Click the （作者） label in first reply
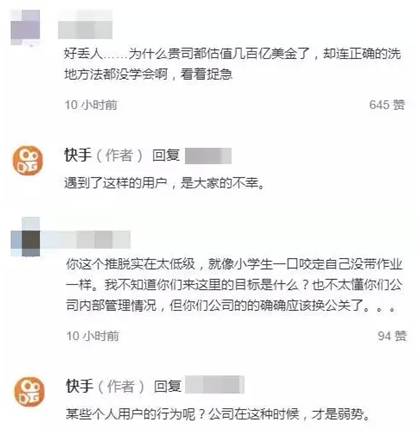Screen dimensions: 420x437 coord(120,156)
